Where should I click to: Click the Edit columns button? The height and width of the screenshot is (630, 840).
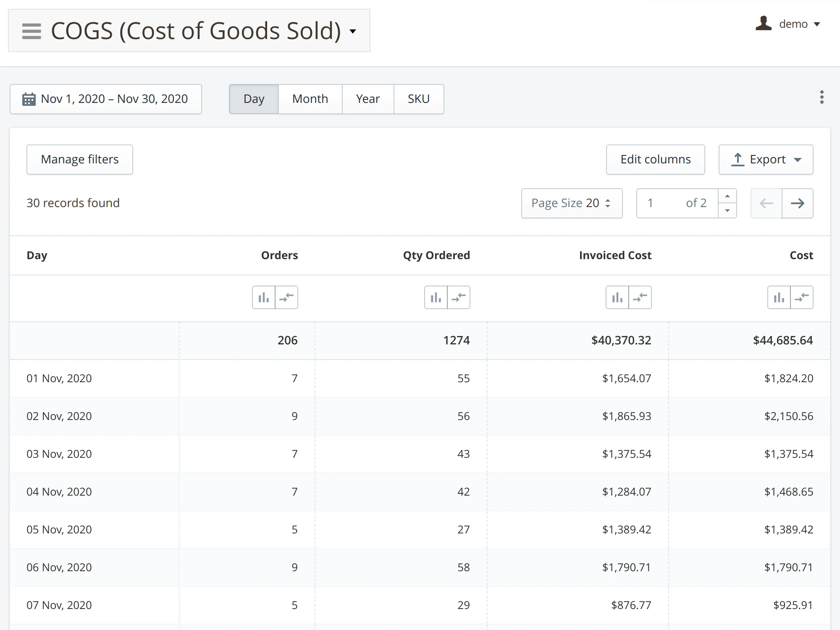(655, 159)
